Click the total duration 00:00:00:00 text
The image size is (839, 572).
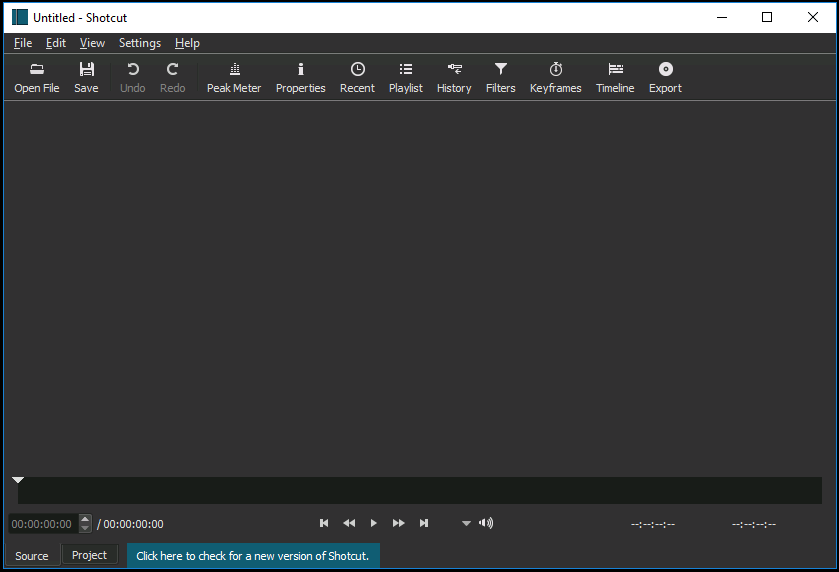click(x=133, y=524)
